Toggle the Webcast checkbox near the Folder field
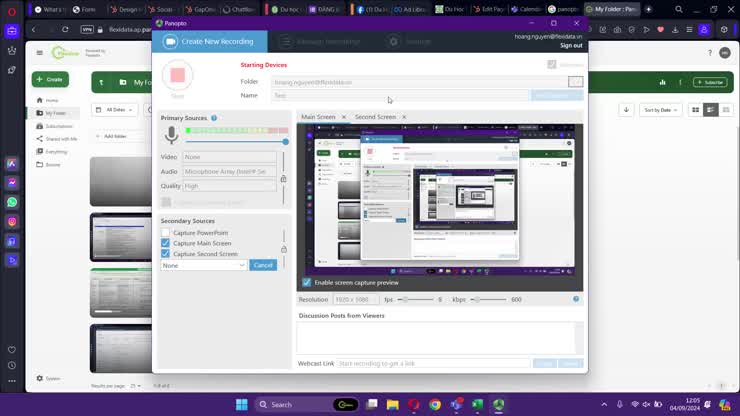740x416 pixels. 552,64
